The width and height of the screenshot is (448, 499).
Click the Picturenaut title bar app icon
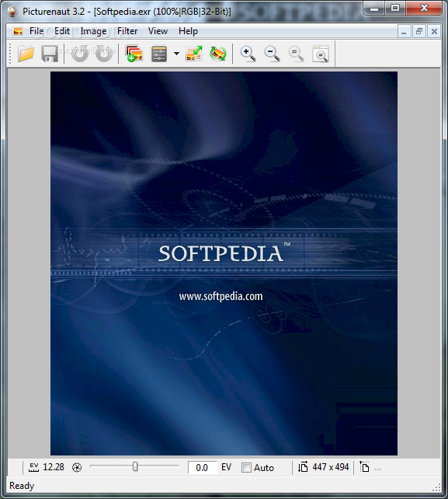tap(12, 12)
